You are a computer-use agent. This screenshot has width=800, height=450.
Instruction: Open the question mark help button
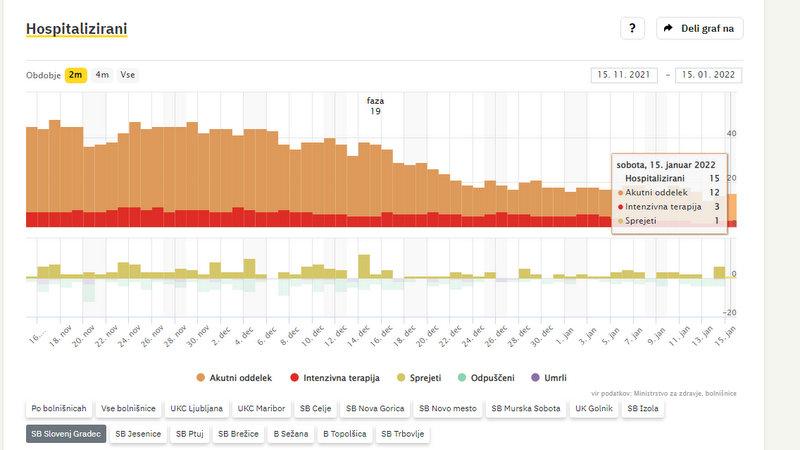(632, 28)
